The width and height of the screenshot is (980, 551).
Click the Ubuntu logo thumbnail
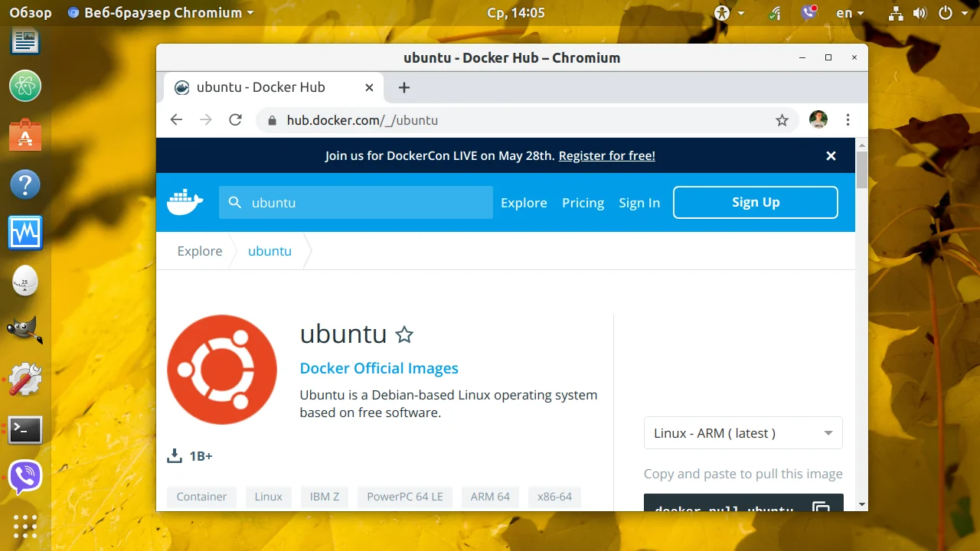click(x=222, y=370)
